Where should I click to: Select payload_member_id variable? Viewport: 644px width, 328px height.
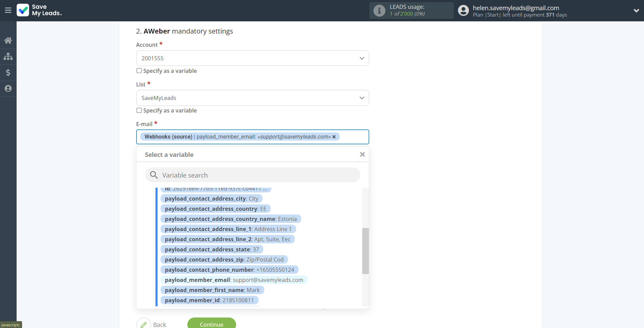coord(209,300)
